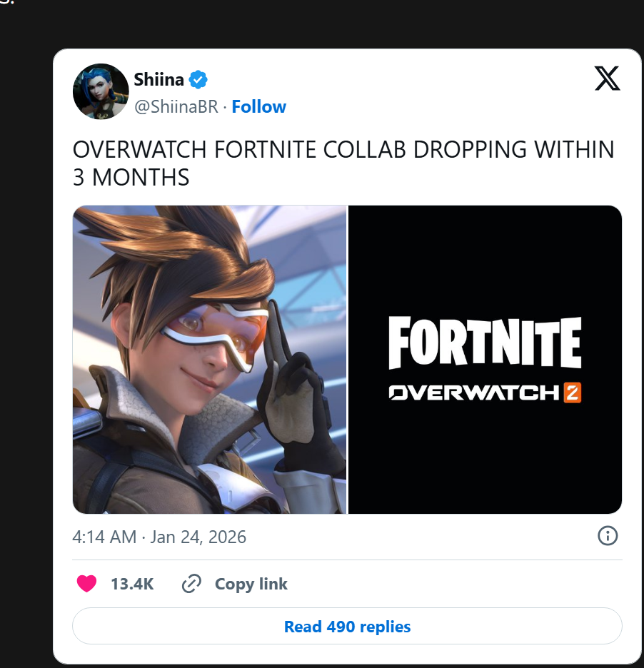The width and height of the screenshot is (644, 668).
Task: Open the Tracer image on the left
Action: click(x=209, y=359)
